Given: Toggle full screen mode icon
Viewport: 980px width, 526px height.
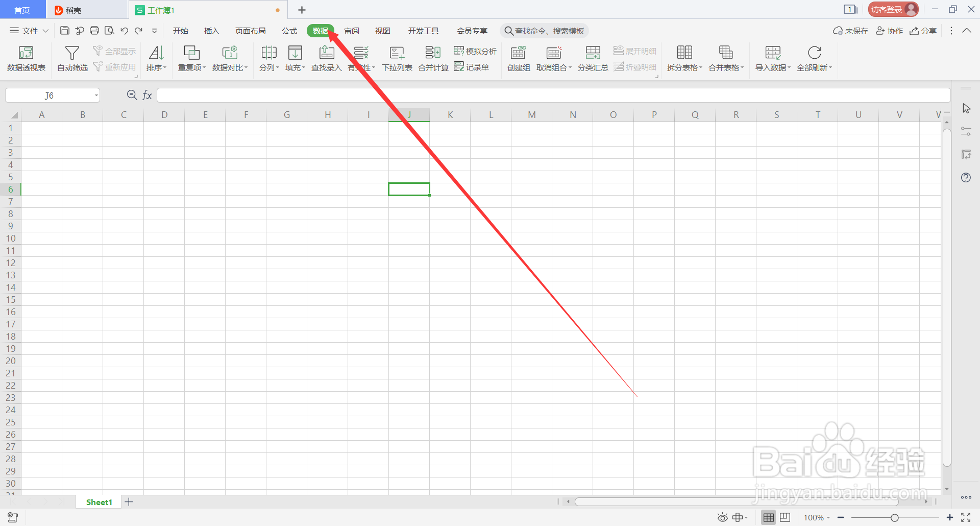Looking at the screenshot, I should 966,517.
